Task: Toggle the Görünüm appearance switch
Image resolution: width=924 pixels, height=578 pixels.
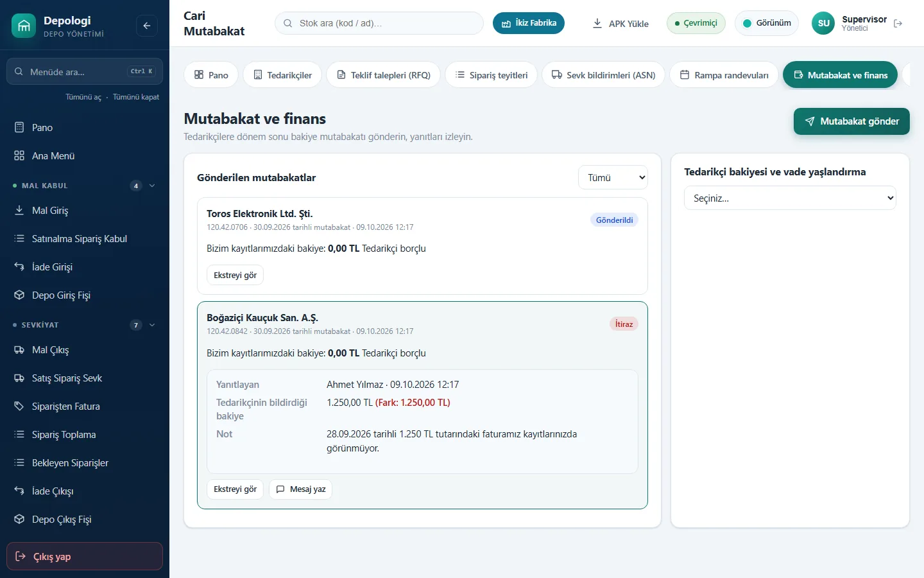Action: (x=767, y=23)
